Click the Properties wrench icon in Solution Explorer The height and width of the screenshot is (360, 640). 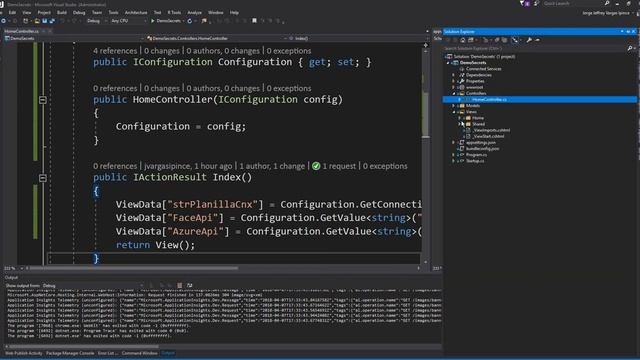click(529, 40)
